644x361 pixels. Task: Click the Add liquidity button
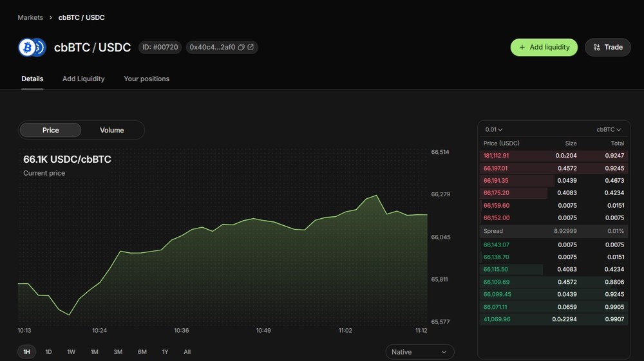(544, 47)
